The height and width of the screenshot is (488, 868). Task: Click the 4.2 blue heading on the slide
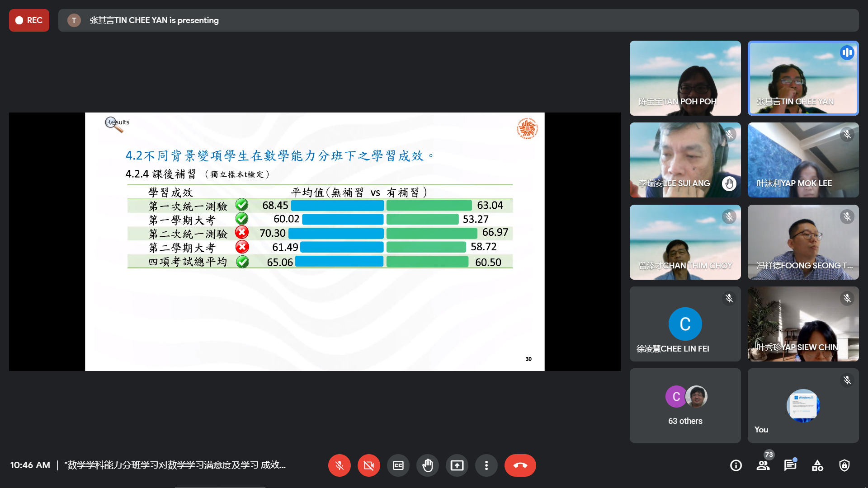(279, 156)
